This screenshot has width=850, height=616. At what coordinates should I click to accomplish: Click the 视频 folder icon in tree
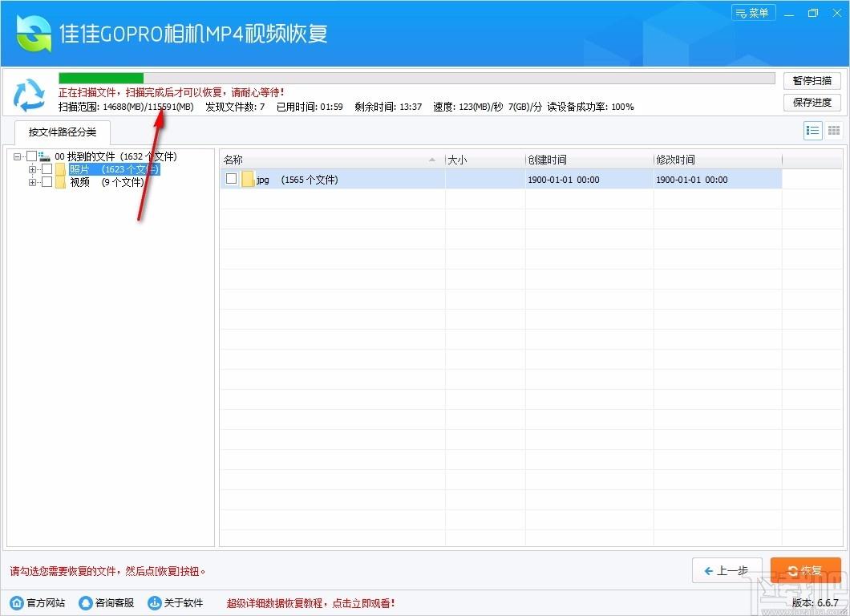coord(60,182)
